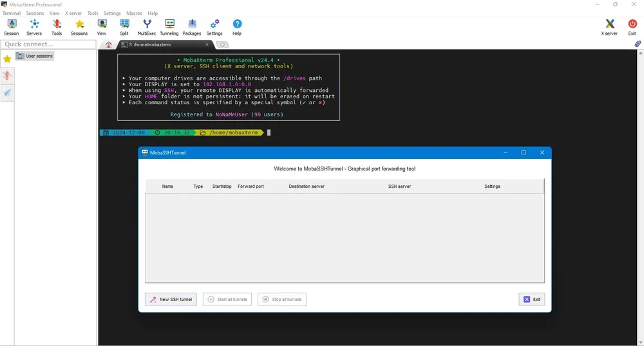Screen dimensions: 644x346
Task: Add a new terminal tab
Action: point(222,44)
